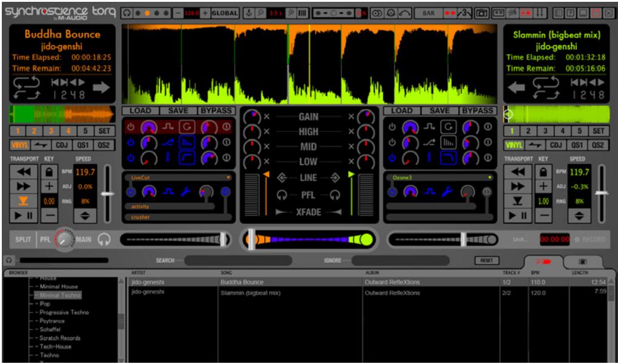This screenshot has width=618, height=364.
Task: Select VINYL mode on the left deck
Action: click(x=20, y=145)
